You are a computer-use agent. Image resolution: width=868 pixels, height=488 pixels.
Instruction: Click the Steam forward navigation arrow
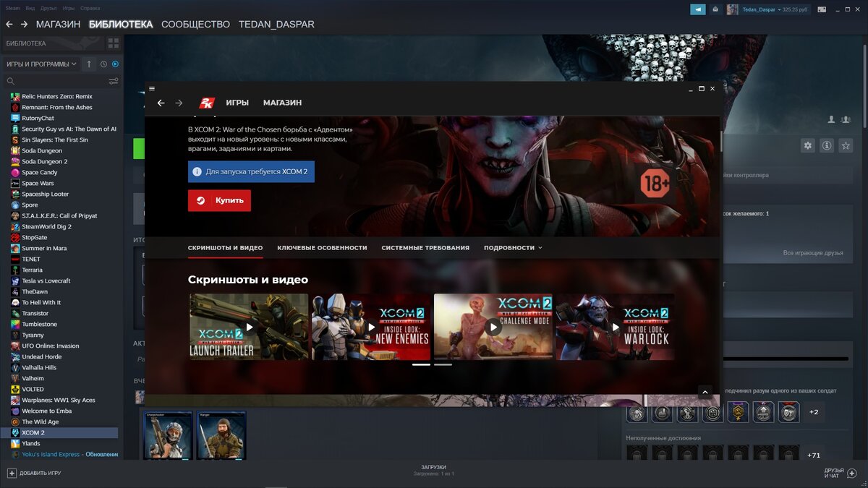[24, 24]
